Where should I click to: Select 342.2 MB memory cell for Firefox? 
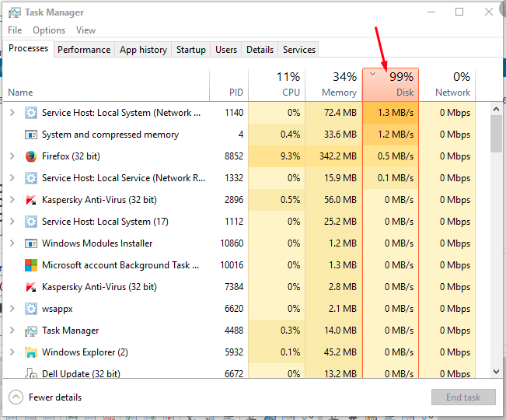click(333, 156)
